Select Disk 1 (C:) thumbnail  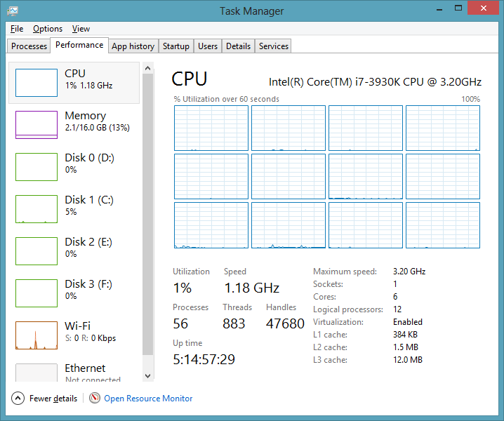point(37,209)
